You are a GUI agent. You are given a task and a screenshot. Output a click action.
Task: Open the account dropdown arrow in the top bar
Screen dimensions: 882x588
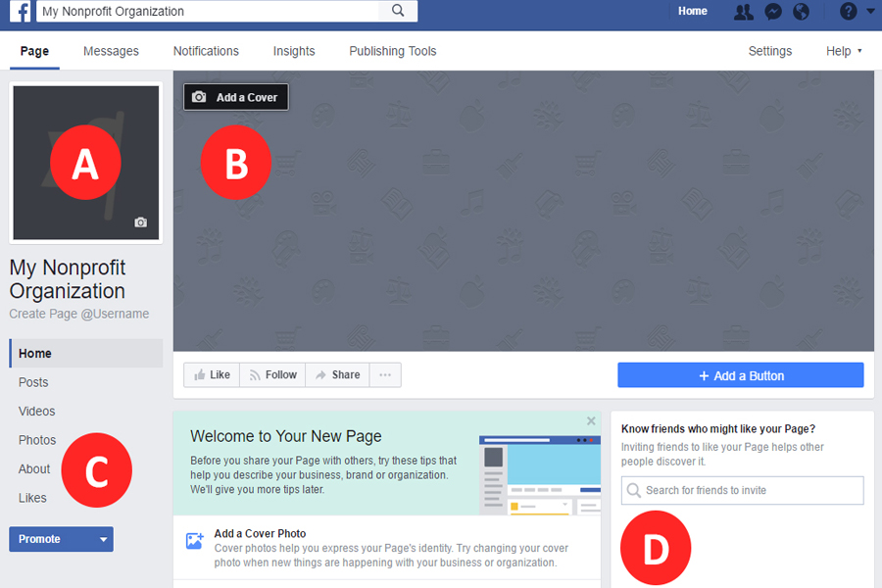[x=871, y=11]
